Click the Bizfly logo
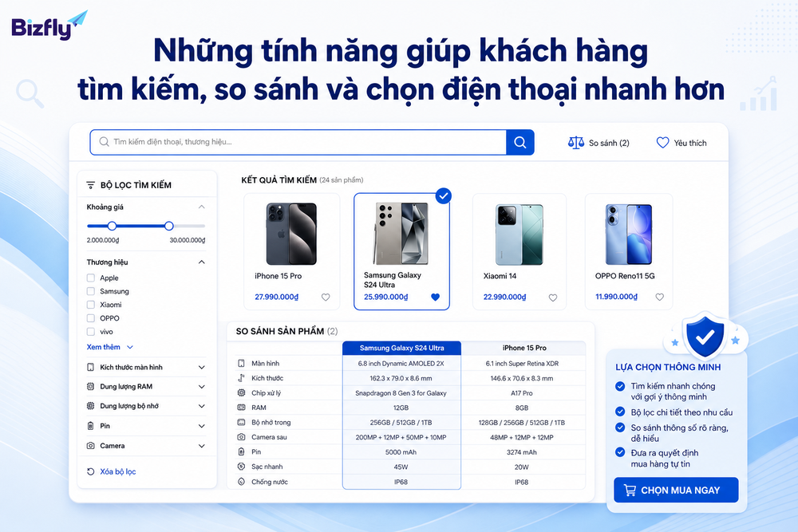Viewport: 798px width, 532px height. click(49, 26)
